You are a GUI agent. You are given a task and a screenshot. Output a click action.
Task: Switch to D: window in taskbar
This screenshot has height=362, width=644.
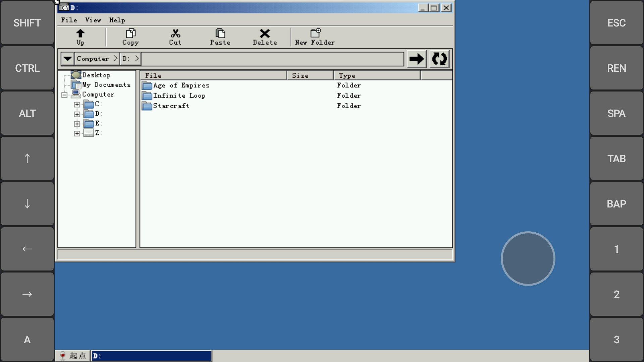coord(152,356)
